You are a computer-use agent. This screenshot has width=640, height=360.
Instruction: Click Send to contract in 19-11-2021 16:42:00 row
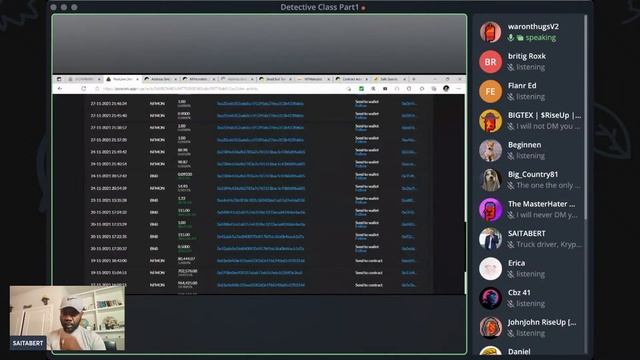pyautogui.click(x=369, y=261)
